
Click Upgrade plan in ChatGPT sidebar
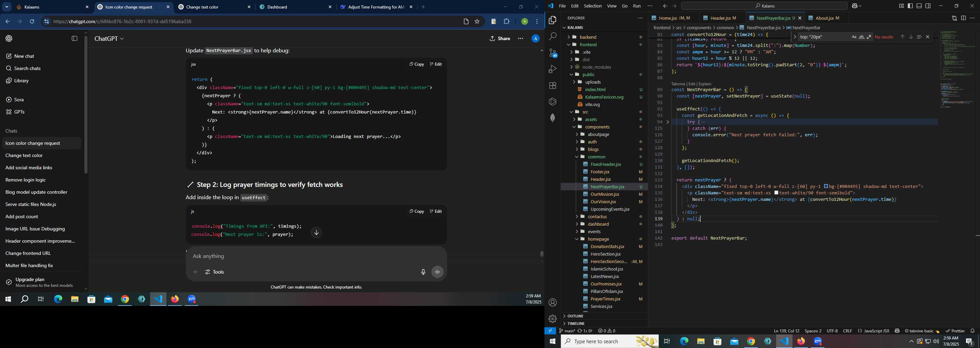point(41,282)
